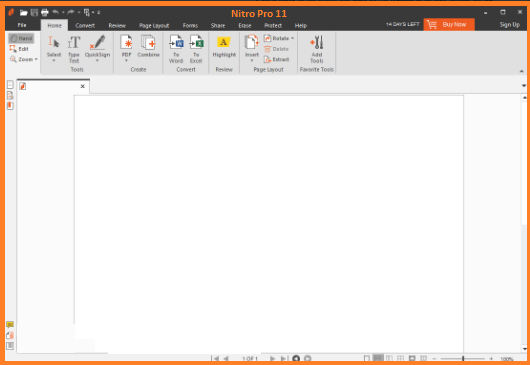Click the Undo arrow icon
This screenshot has width=530, height=365.
(x=55, y=13)
